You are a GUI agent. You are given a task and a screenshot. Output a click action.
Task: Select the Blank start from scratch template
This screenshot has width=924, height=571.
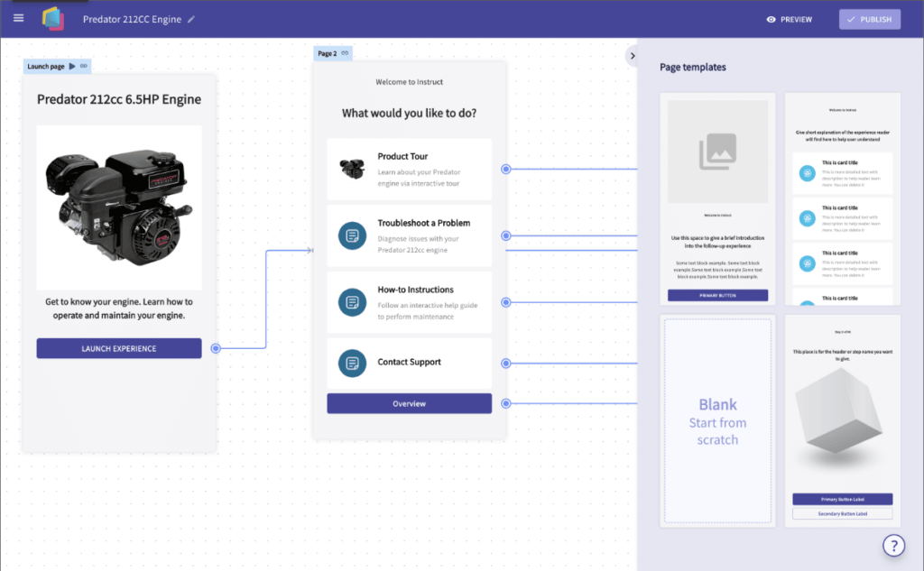tap(717, 420)
